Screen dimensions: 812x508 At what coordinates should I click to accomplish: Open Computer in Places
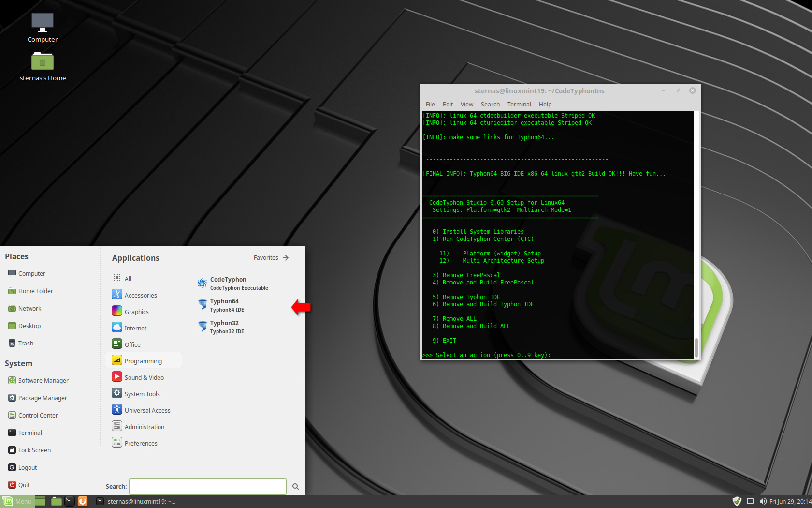[x=27, y=273]
